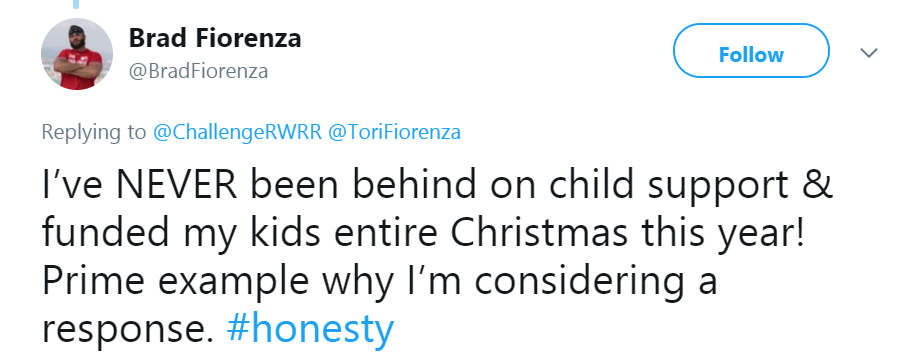Screen dimensions: 898x360
Task: Click the word 'response.' before the hashtag
Action: 129,331
